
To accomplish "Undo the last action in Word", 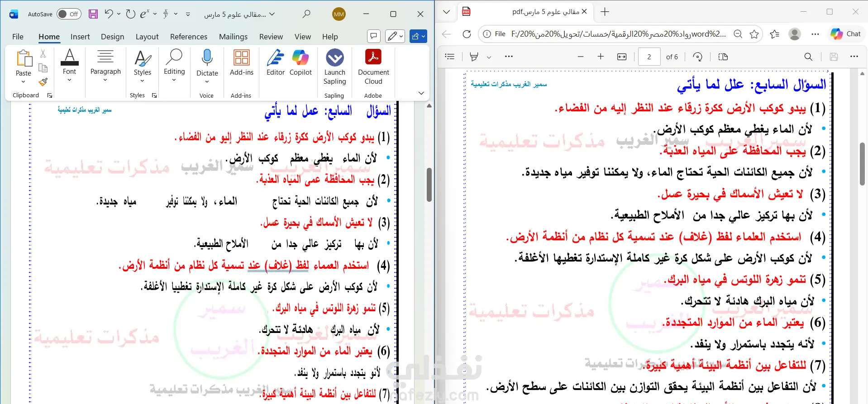I will click(109, 14).
